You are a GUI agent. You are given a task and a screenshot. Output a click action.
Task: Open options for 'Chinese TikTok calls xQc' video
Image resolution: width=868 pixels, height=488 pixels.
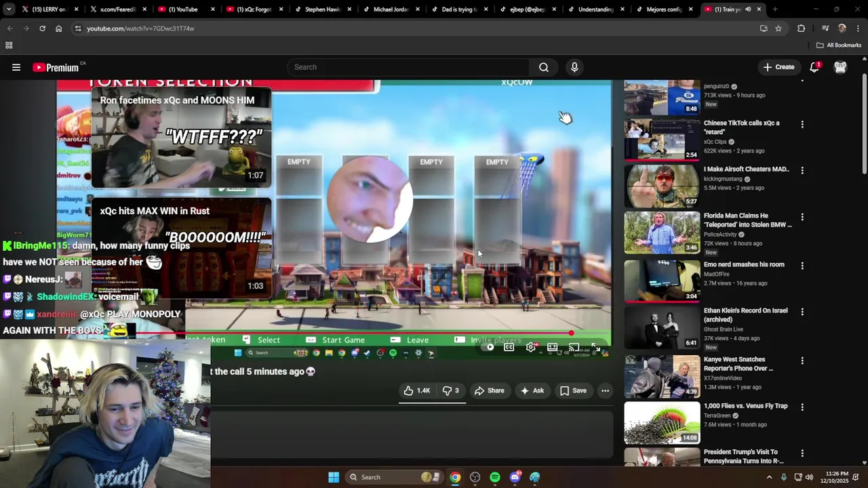click(x=802, y=125)
